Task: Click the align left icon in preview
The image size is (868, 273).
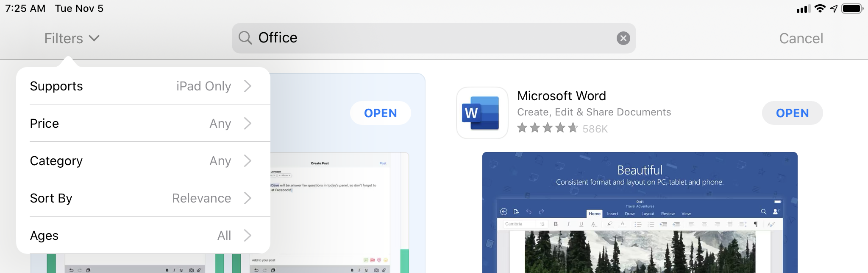Action: pos(691,224)
